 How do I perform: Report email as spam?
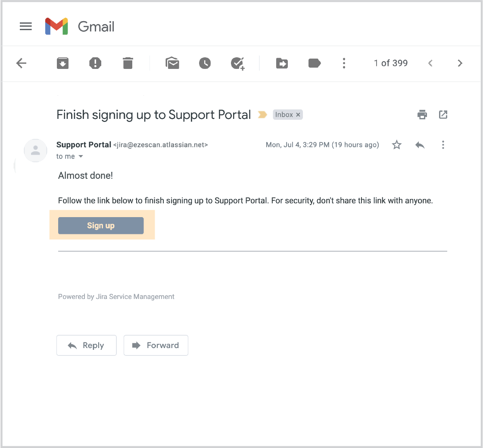click(x=95, y=63)
